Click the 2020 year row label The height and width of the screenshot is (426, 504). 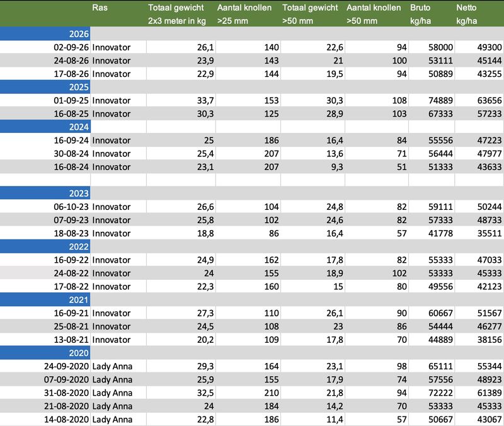[45, 353]
